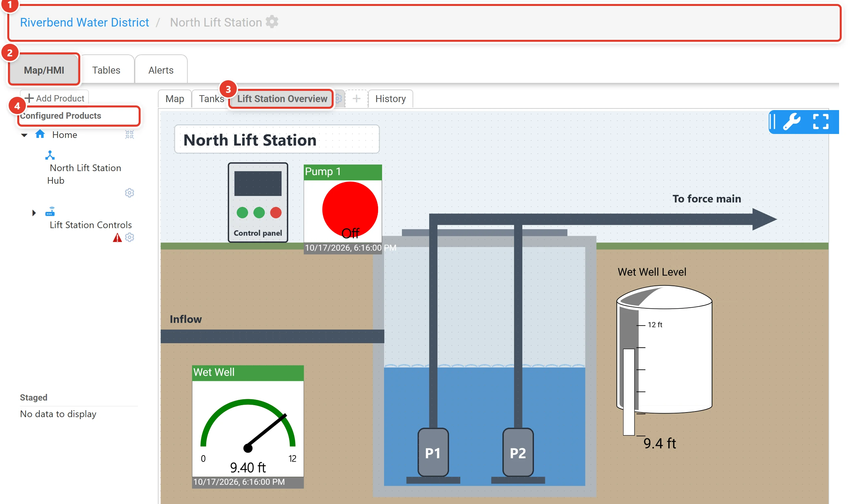Click the Inflow label

click(x=185, y=319)
